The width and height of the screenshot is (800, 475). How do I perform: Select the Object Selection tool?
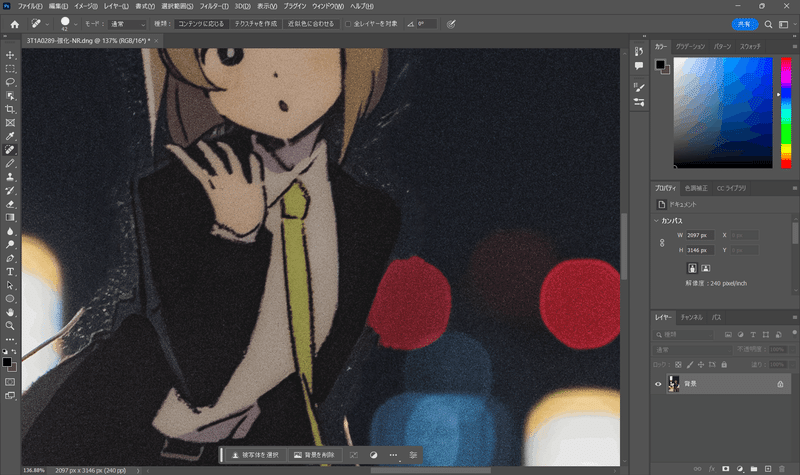click(x=10, y=96)
